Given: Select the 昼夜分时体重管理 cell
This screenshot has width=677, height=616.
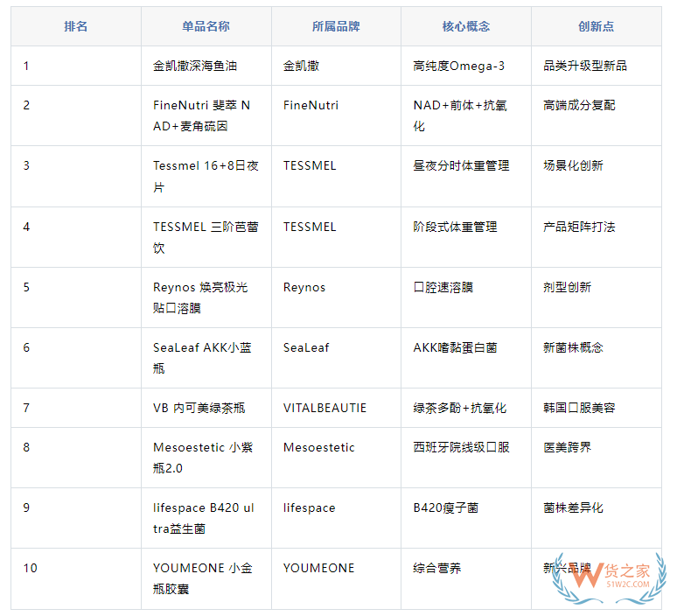Looking at the screenshot, I should [466, 176].
